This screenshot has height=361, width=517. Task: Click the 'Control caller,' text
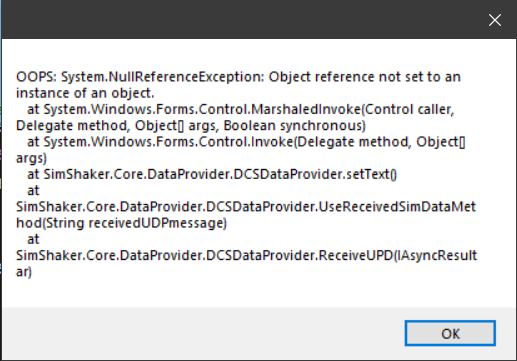pyautogui.click(x=409, y=110)
